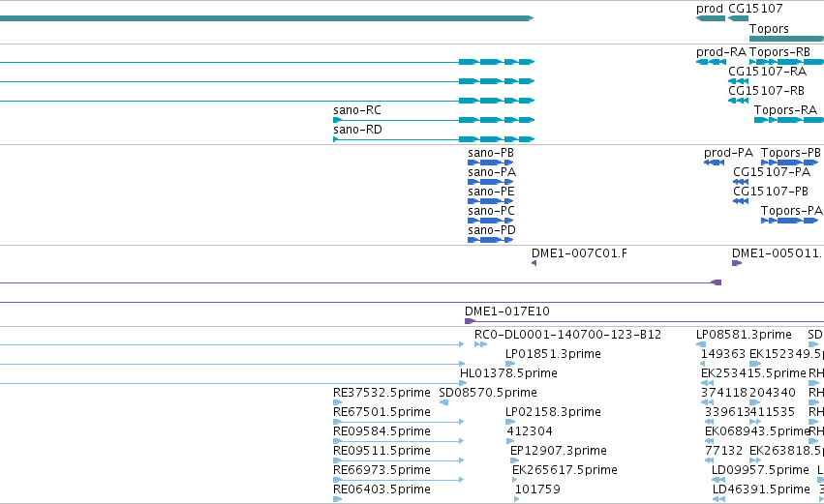This screenshot has height=504, width=824.
Task: Select the sano-PD protein feature
Action: (x=490, y=241)
